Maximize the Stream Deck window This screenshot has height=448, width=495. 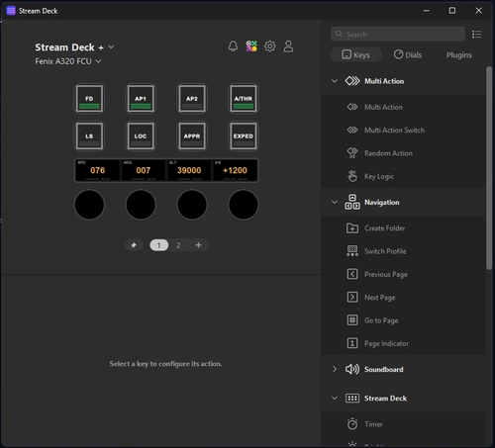pyautogui.click(x=452, y=11)
